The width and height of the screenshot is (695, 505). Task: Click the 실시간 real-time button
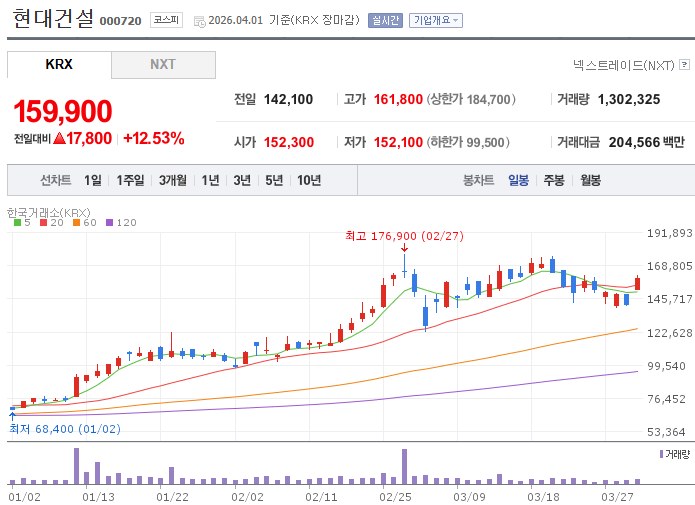coord(385,20)
